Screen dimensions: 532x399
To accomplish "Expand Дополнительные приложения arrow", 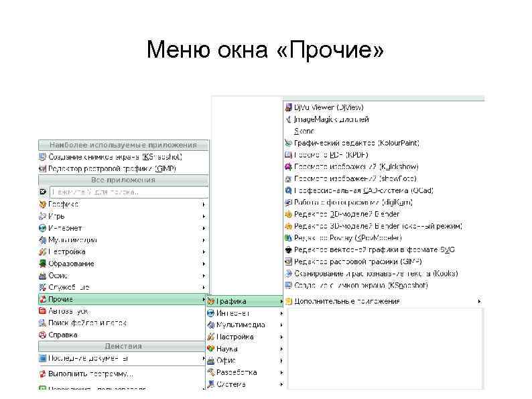I will click(479, 302).
